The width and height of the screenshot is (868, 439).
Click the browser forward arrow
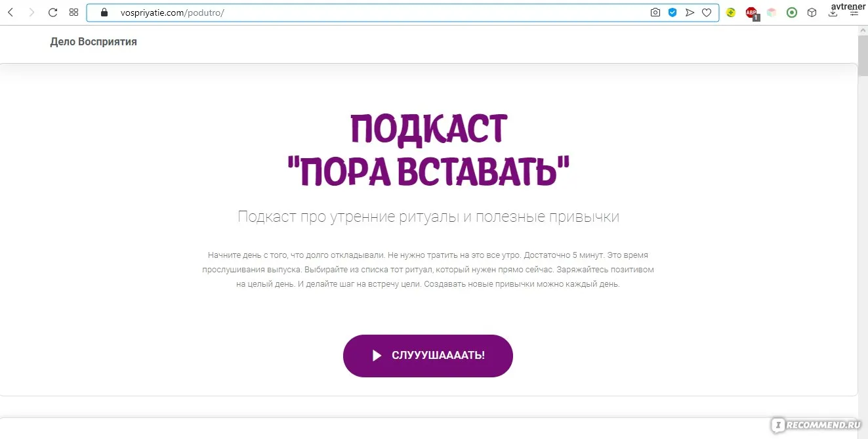31,12
